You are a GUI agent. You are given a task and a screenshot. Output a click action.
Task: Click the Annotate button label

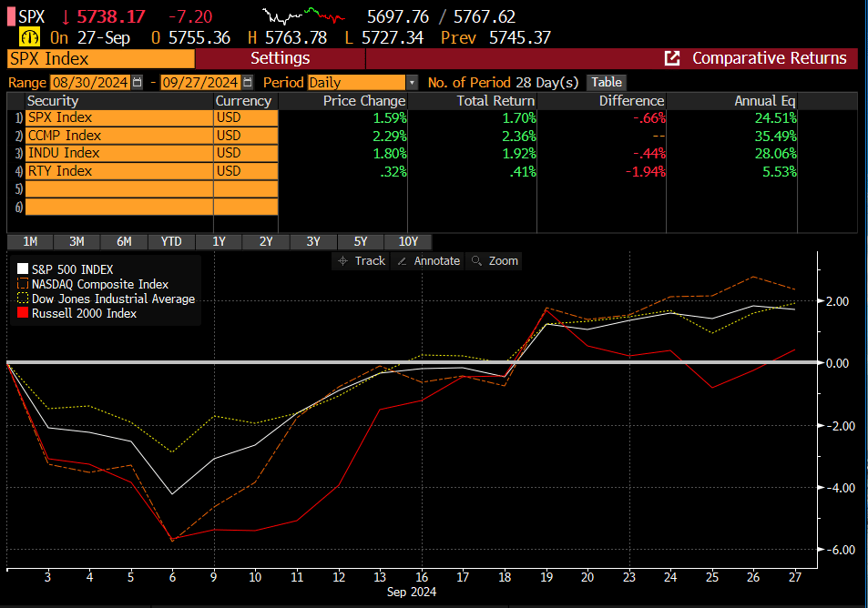click(x=437, y=260)
